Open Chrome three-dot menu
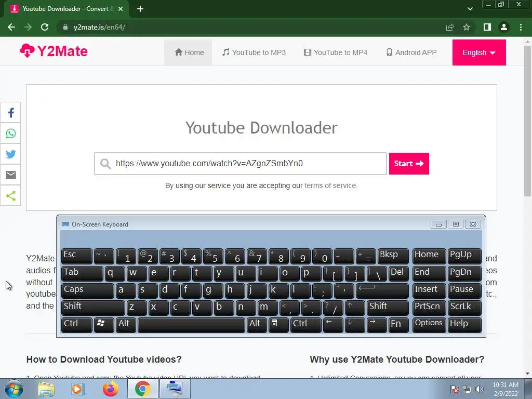The height and width of the screenshot is (399, 532). tap(521, 27)
